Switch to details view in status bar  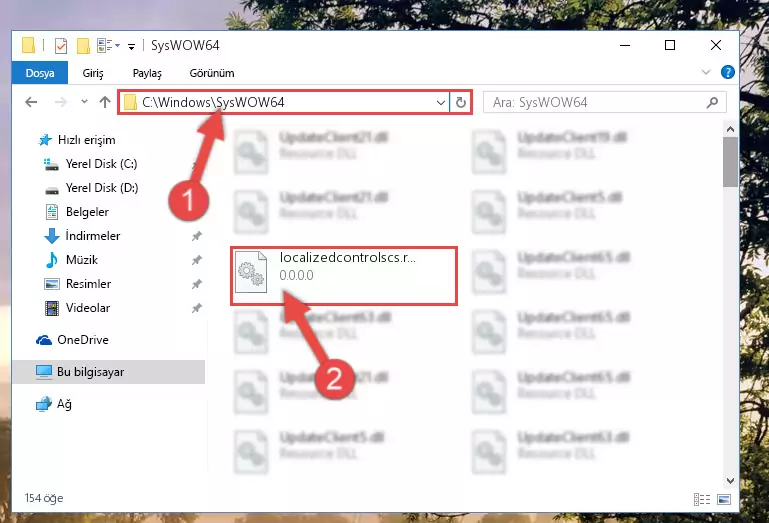pos(702,499)
